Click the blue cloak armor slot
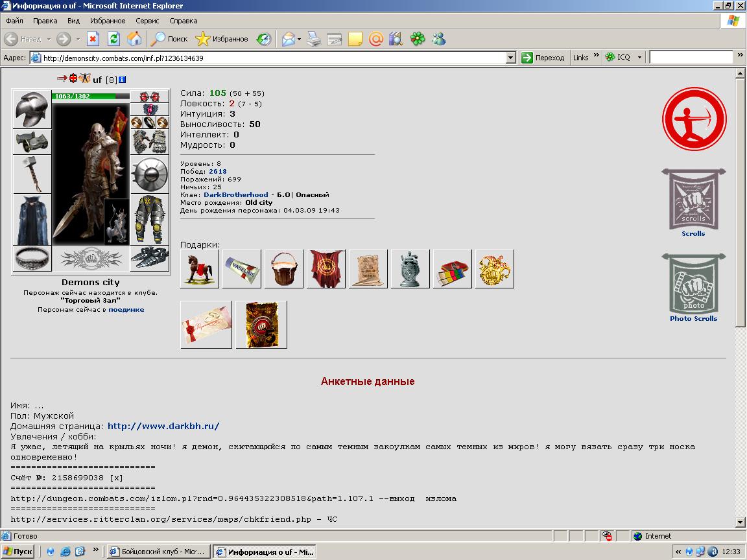Screen dimensions: 747x560 coord(32,220)
